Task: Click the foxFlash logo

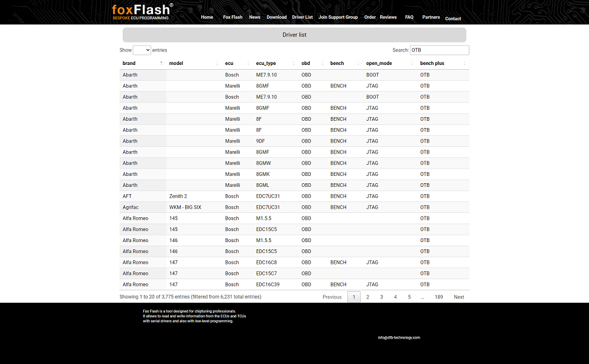Action: point(142,12)
